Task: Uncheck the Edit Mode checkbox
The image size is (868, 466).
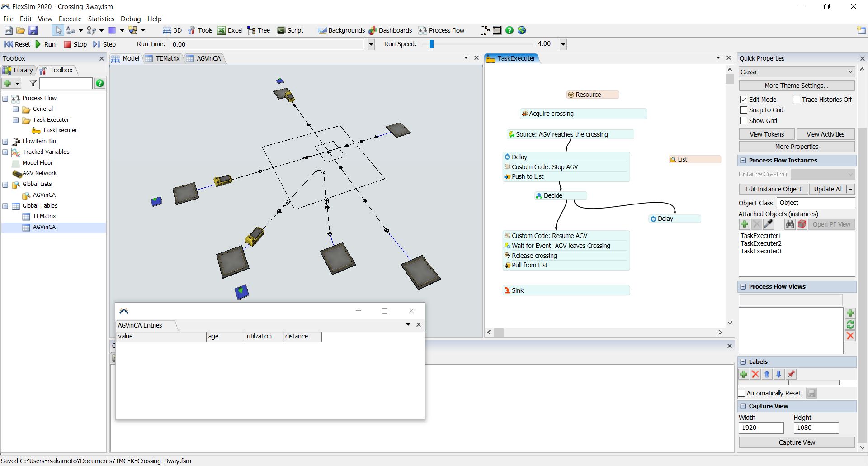Action: pos(744,100)
